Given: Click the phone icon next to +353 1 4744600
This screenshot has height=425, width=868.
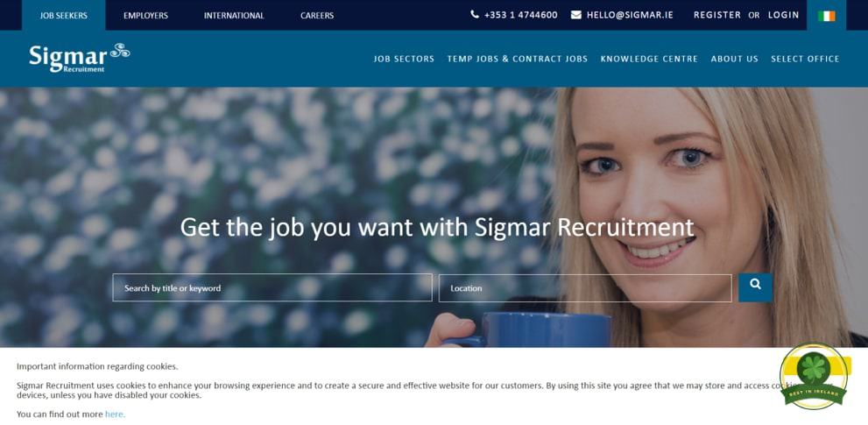Looking at the screenshot, I should (475, 14).
